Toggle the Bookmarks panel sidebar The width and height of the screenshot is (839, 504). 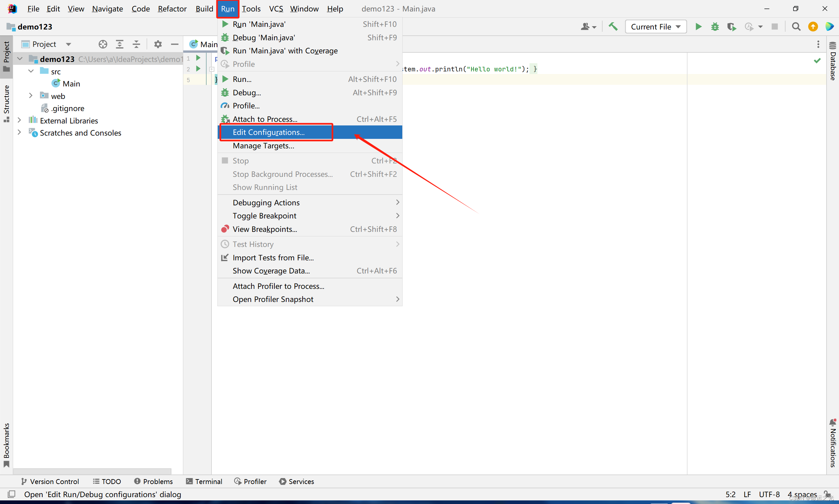(x=7, y=450)
